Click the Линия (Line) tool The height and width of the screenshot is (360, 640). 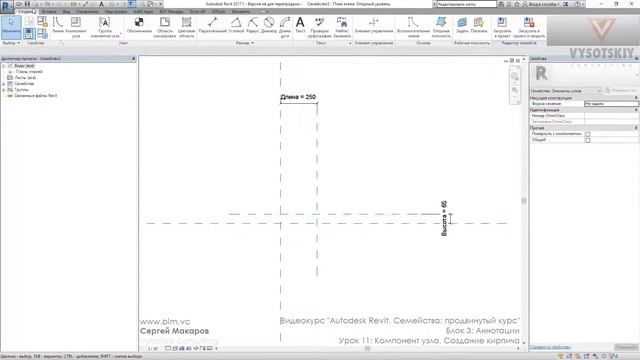tap(58, 25)
